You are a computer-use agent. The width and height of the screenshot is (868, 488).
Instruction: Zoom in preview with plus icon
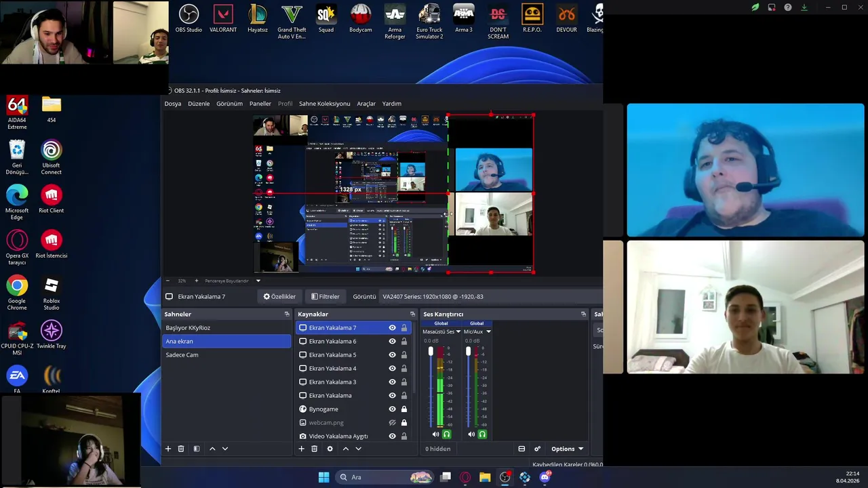197,281
